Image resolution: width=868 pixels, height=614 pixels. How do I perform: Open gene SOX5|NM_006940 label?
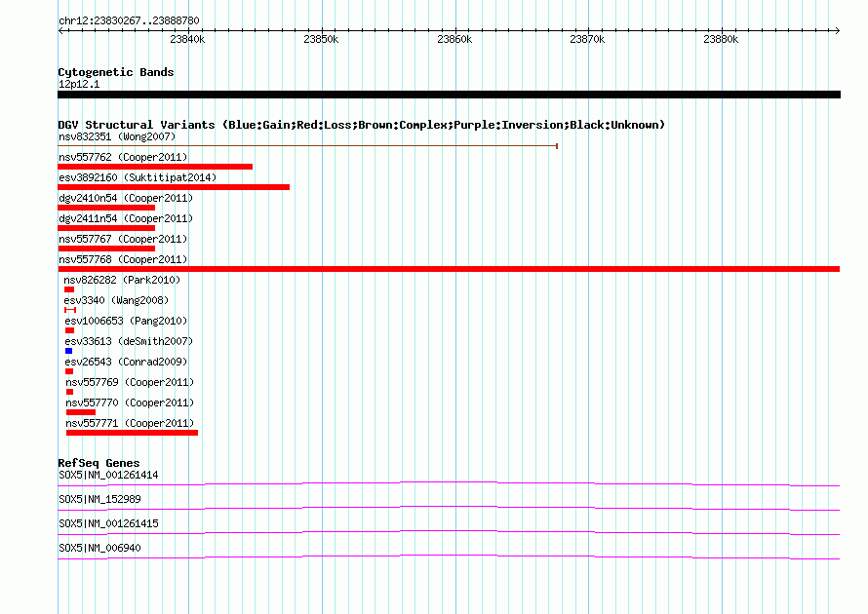99,548
